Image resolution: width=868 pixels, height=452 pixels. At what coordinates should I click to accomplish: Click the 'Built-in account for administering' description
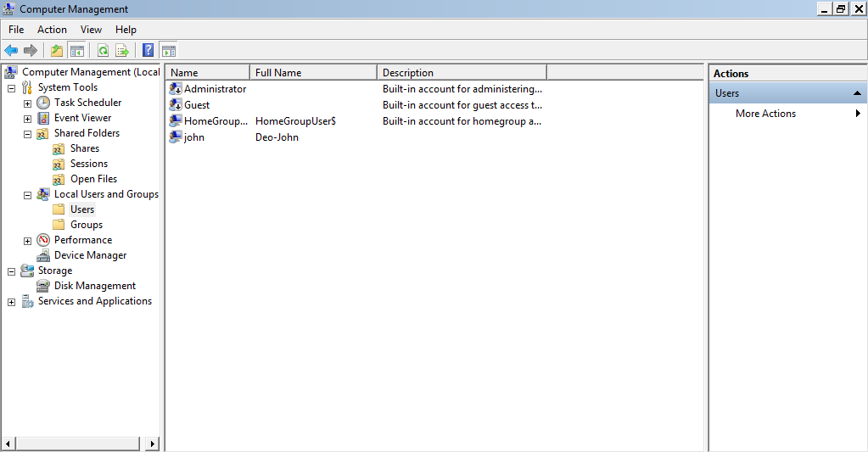coord(462,88)
